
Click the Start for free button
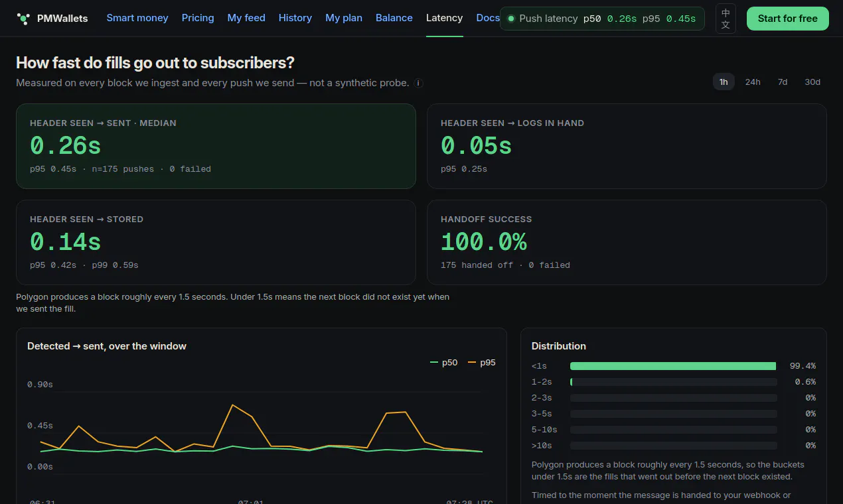(x=788, y=19)
